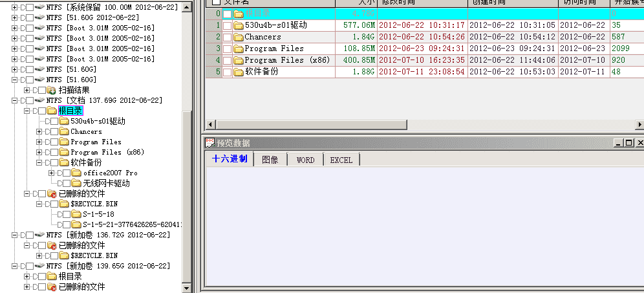The image size is (644, 293).
Task: Switch to the 图像 preview tab
Action: coord(270,160)
